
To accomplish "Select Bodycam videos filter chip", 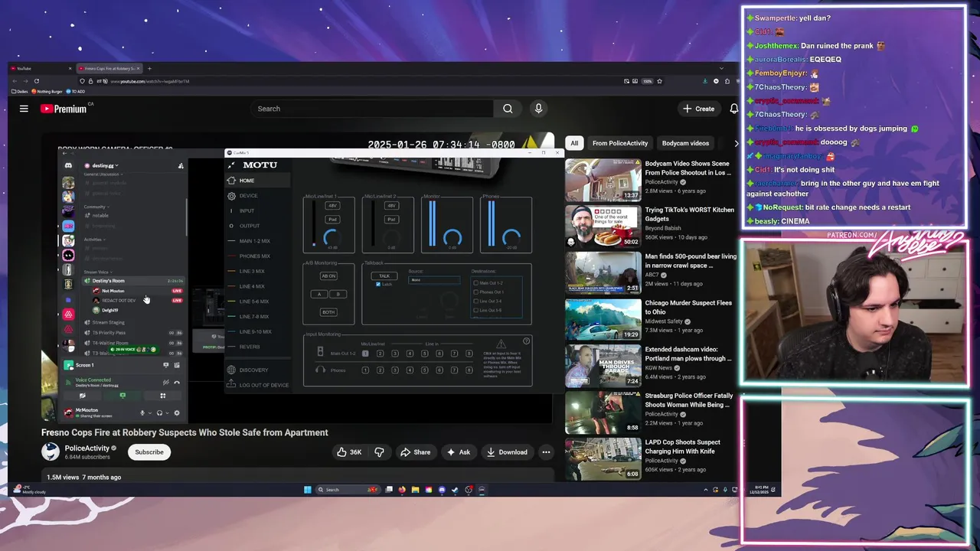I will [685, 143].
